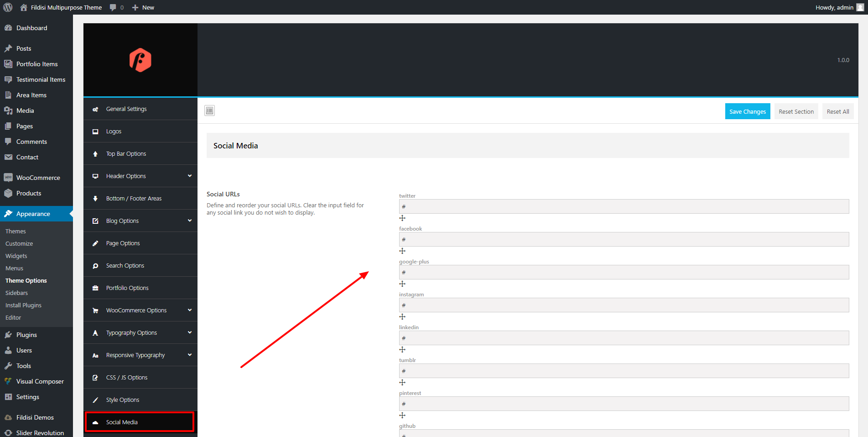Open the Social Media options tab
The image size is (868, 437).
[140, 422]
